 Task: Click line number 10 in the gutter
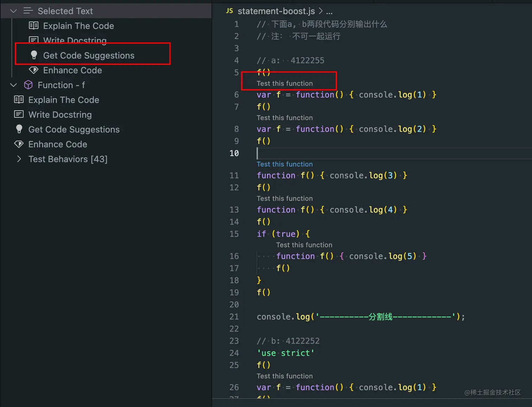click(234, 153)
